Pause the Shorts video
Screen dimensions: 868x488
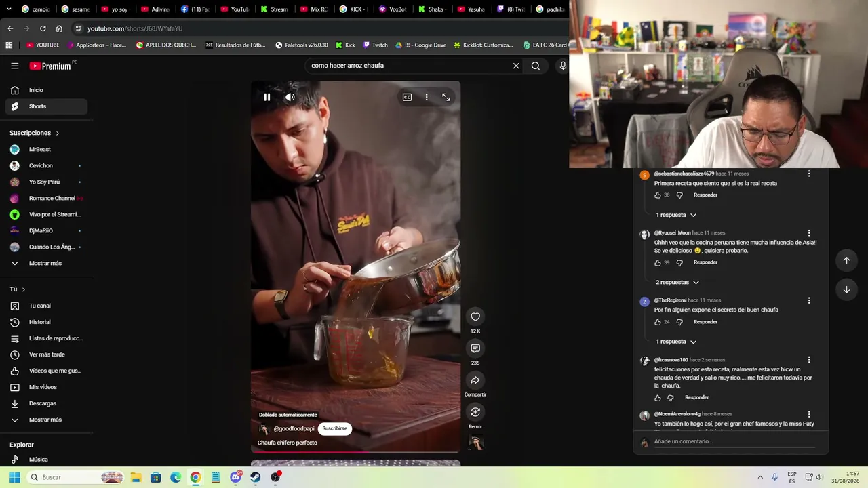click(267, 97)
